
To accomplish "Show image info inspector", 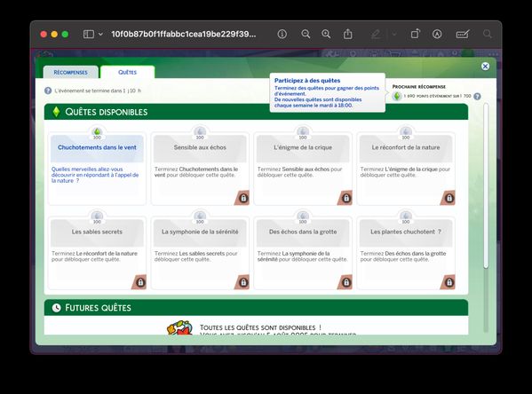I will coord(282,34).
